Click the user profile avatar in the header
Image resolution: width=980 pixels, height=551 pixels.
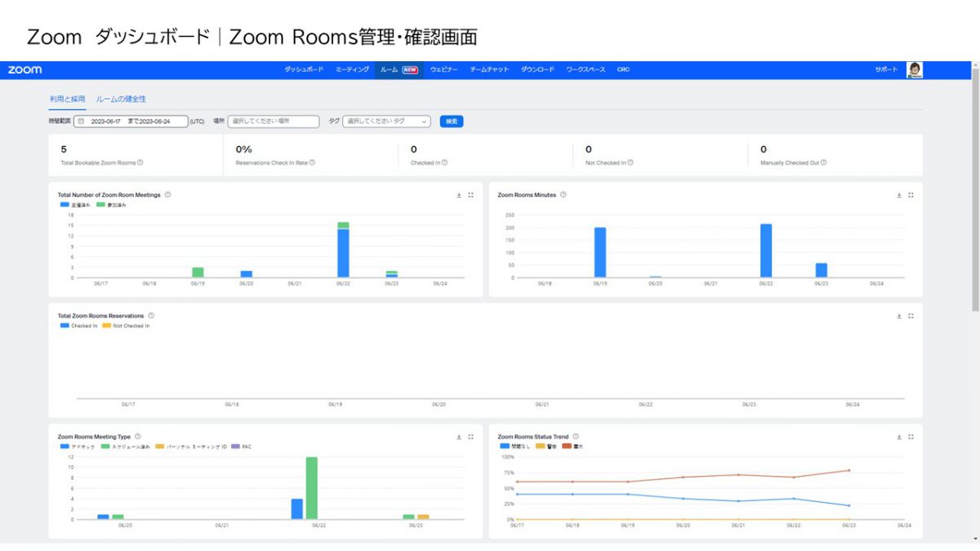(915, 70)
